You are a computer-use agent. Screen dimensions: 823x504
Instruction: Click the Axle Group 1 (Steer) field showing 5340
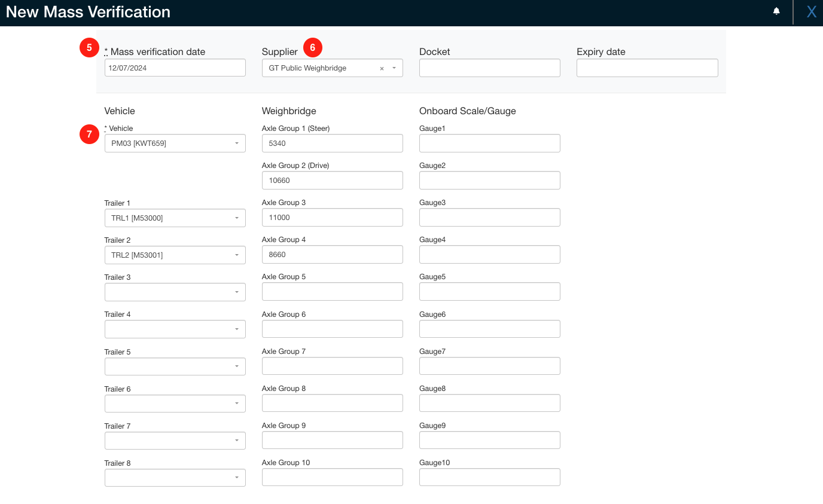pyautogui.click(x=332, y=143)
